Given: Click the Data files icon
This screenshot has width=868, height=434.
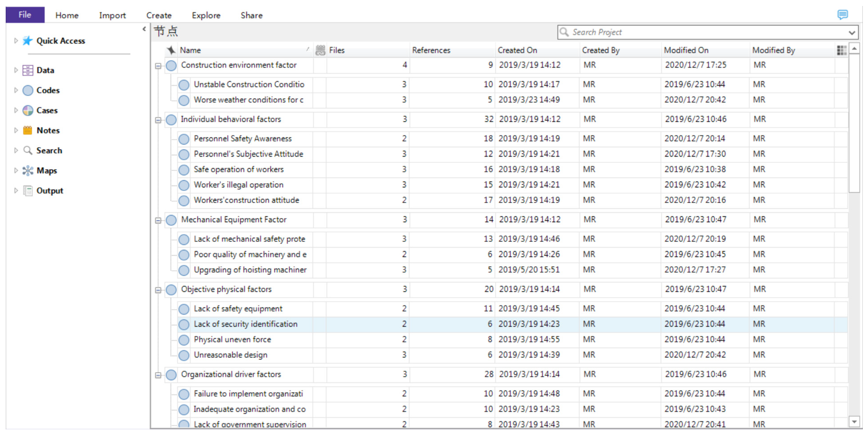Looking at the screenshot, I should coord(28,70).
